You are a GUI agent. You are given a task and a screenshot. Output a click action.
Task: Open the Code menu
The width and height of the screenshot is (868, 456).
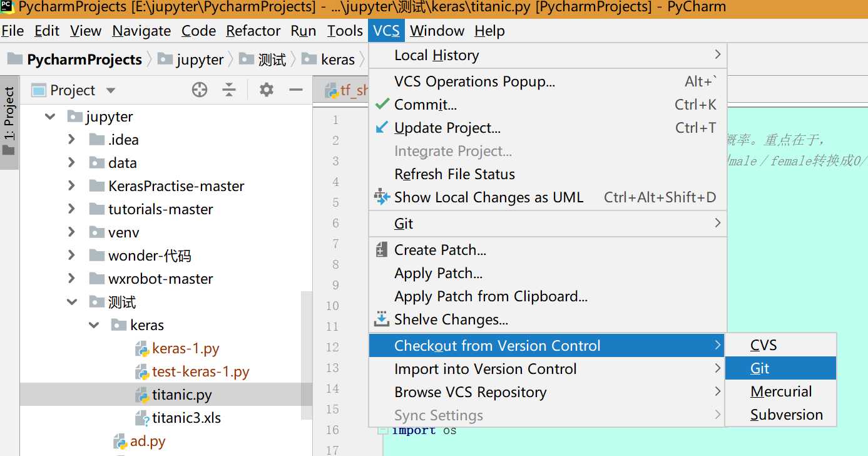(198, 31)
